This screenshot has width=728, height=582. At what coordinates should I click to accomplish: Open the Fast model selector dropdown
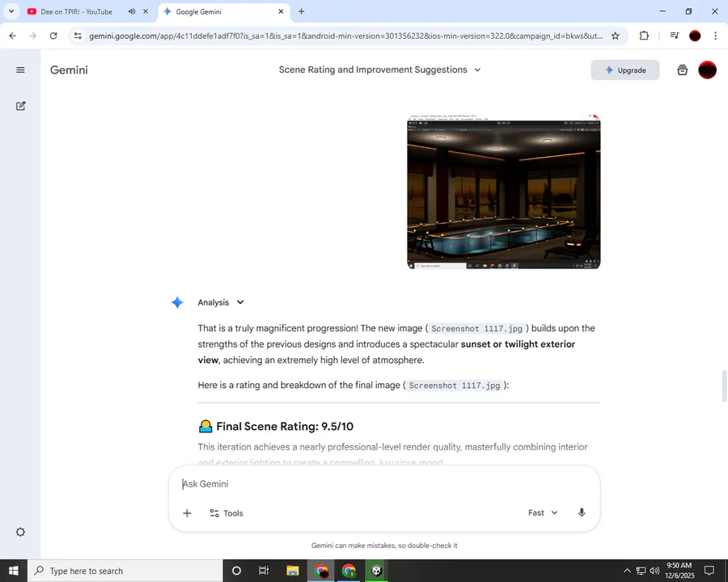pyautogui.click(x=543, y=512)
